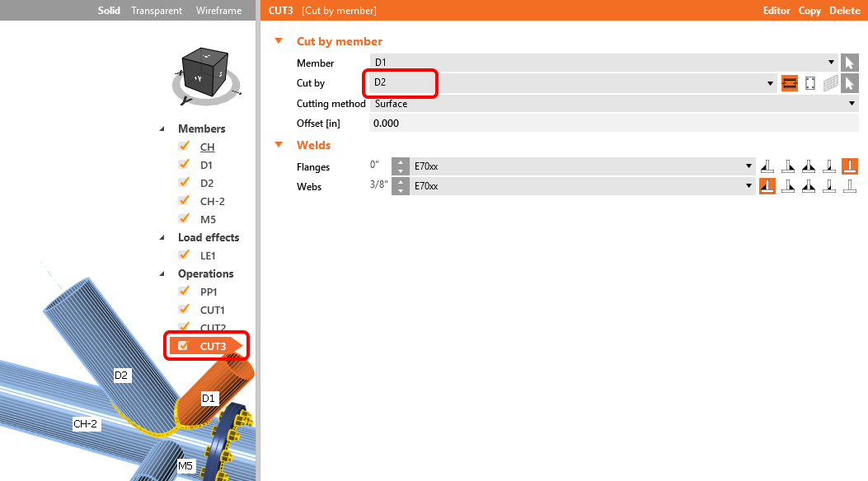Select M5 in the Members tree
The image size is (868, 481).
click(x=208, y=219)
